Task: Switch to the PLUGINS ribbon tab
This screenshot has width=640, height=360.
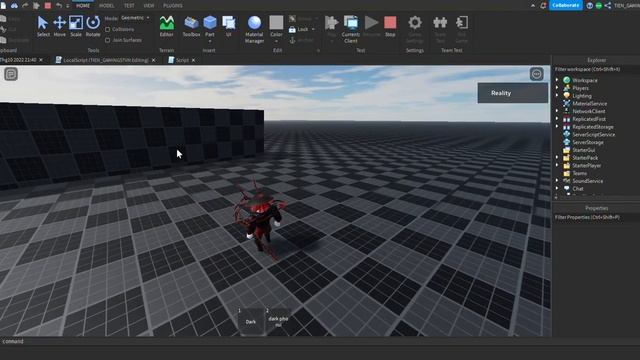Action: coord(173,6)
